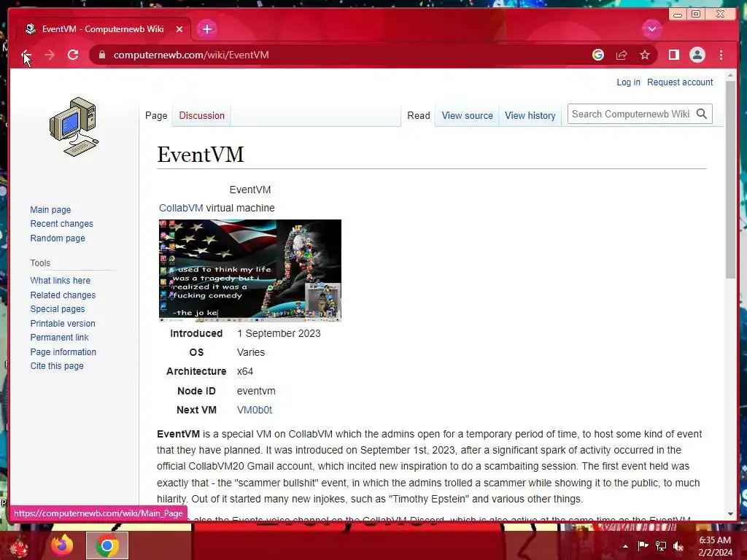Viewport: 747px width, 560px height.
Task: Follow the VM0b0t Next VM link
Action: (x=255, y=410)
